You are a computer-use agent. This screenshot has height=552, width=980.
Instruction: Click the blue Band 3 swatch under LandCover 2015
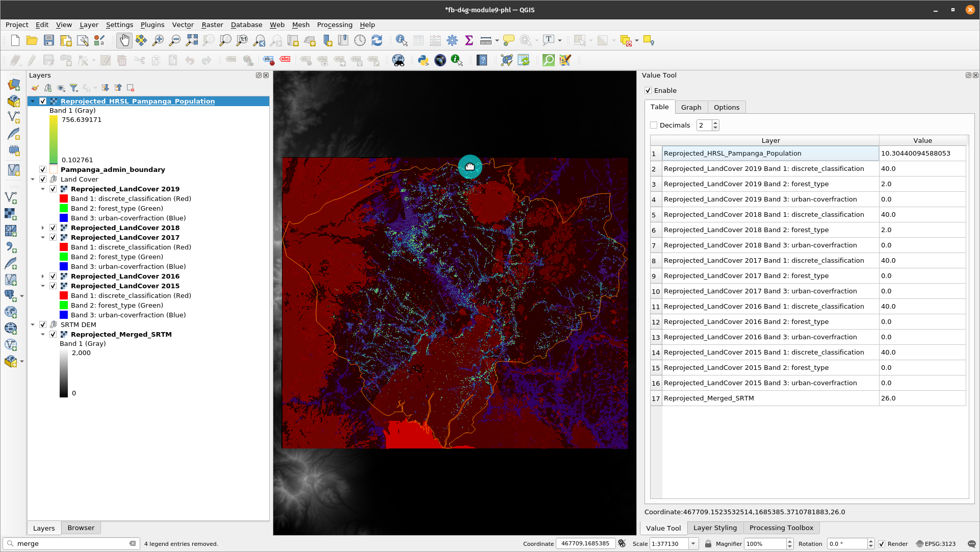click(x=64, y=315)
